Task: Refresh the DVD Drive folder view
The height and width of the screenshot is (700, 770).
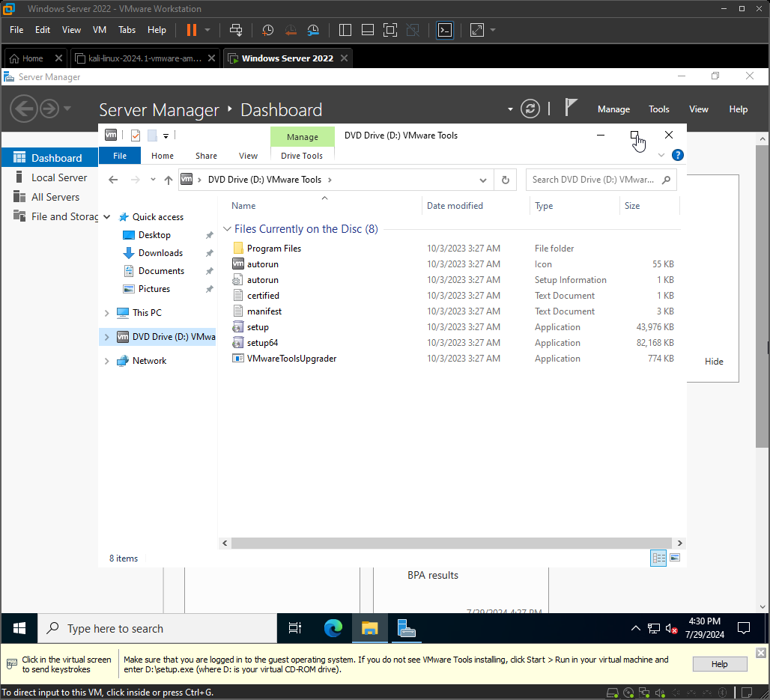Action: click(506, 180)
